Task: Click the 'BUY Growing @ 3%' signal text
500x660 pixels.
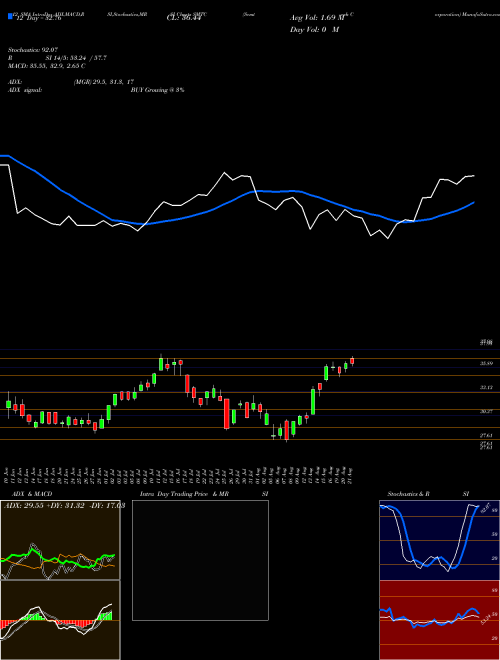Action: (157, 90)
